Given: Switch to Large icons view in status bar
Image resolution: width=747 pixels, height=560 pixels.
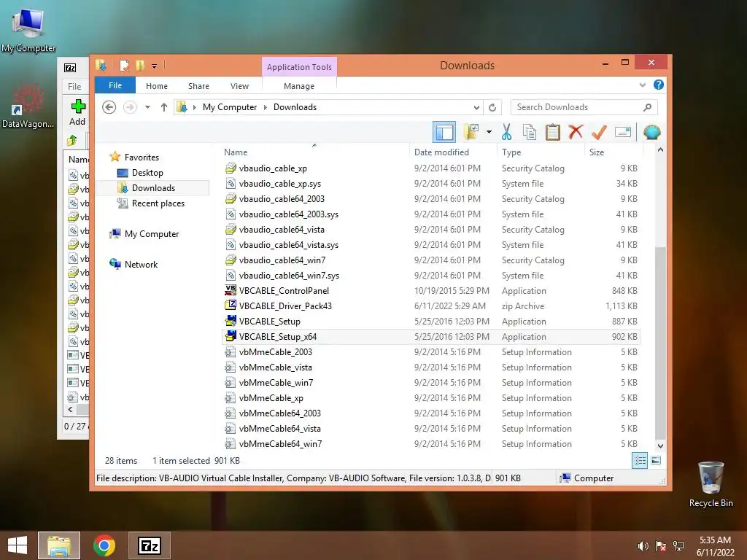Looking at the screenshot, I should tap(656, 460).
